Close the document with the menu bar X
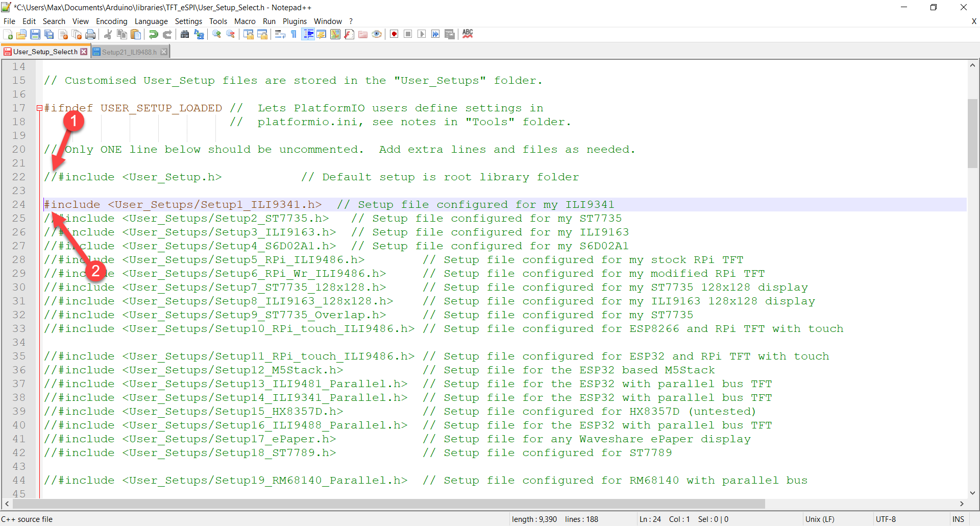The width and height of the screenshot is (980, 526). coord(974,21)
